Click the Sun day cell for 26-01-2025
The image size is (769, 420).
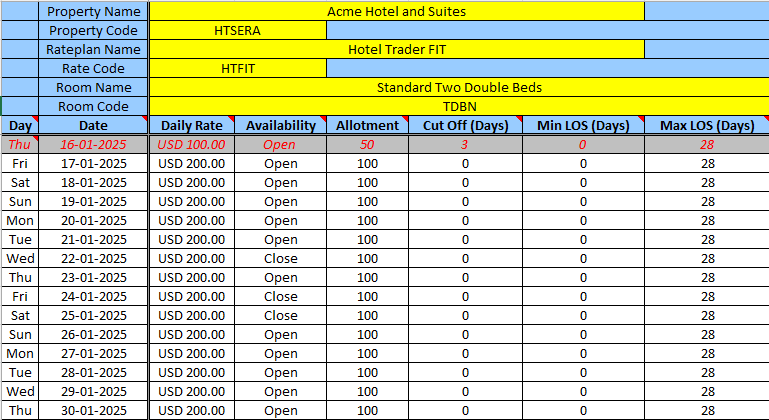tap(20, 335)
